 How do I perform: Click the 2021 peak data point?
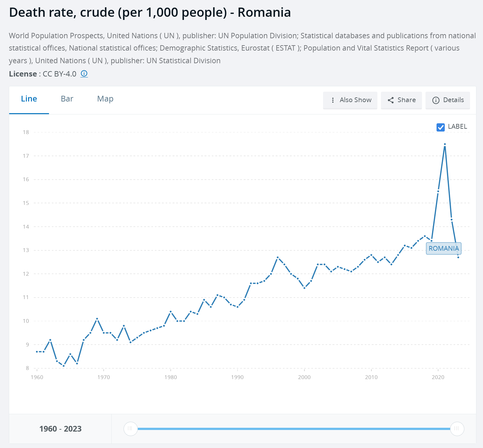pos(445,144)
